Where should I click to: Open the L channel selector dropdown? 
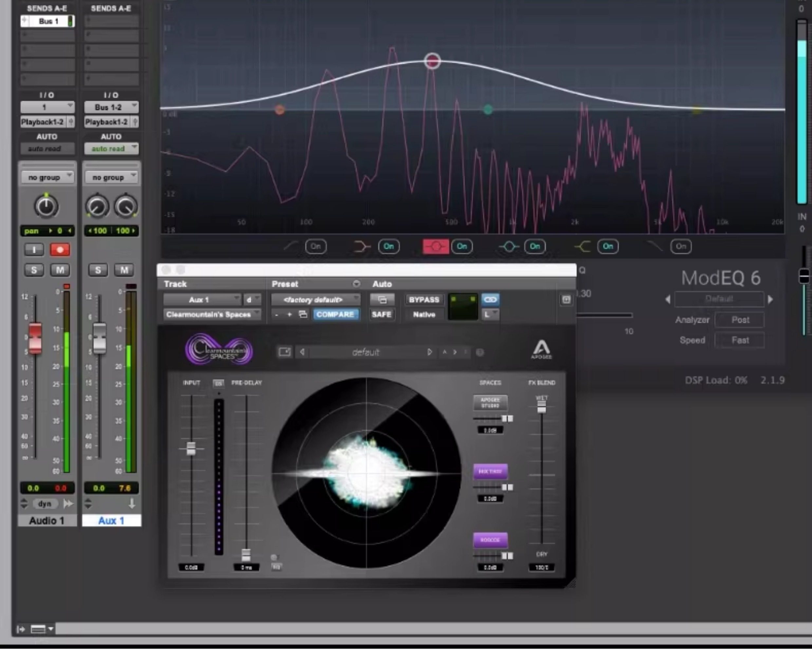490,314
